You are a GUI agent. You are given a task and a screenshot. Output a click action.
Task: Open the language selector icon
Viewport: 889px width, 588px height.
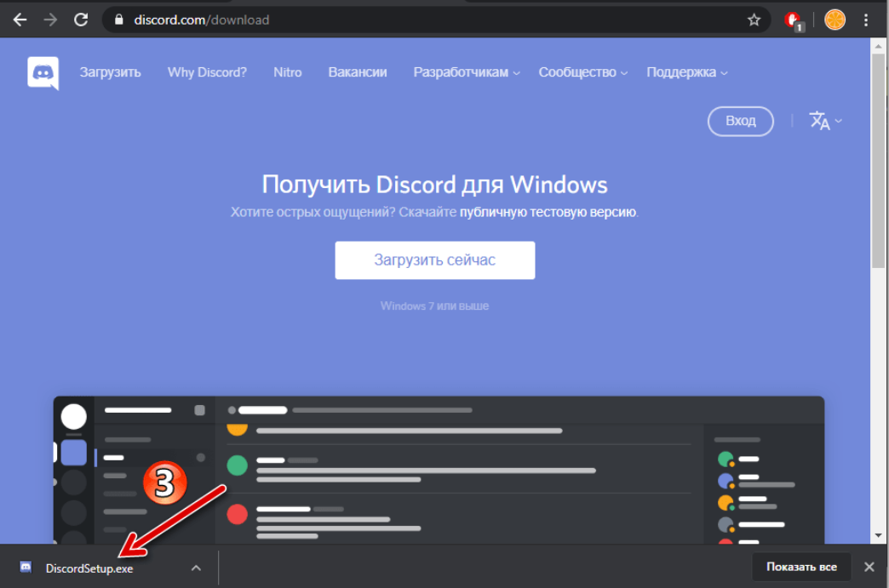click(825, 121)
